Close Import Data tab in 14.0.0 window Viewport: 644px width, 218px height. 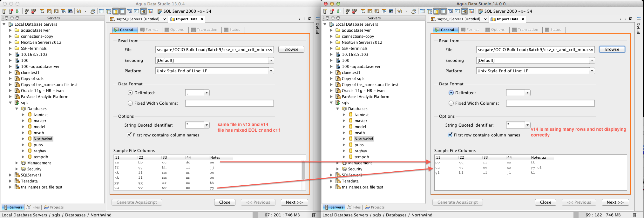(523, 19)
